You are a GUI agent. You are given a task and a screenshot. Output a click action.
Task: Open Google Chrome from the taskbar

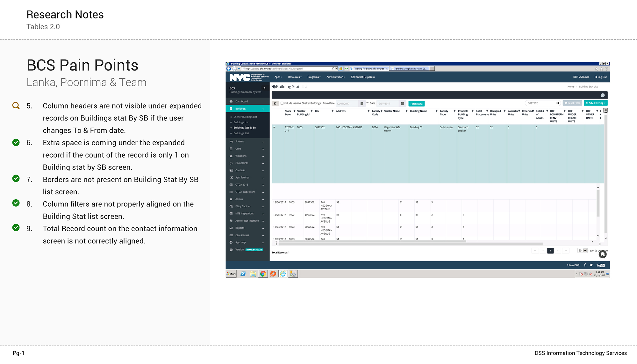point(263,274)
